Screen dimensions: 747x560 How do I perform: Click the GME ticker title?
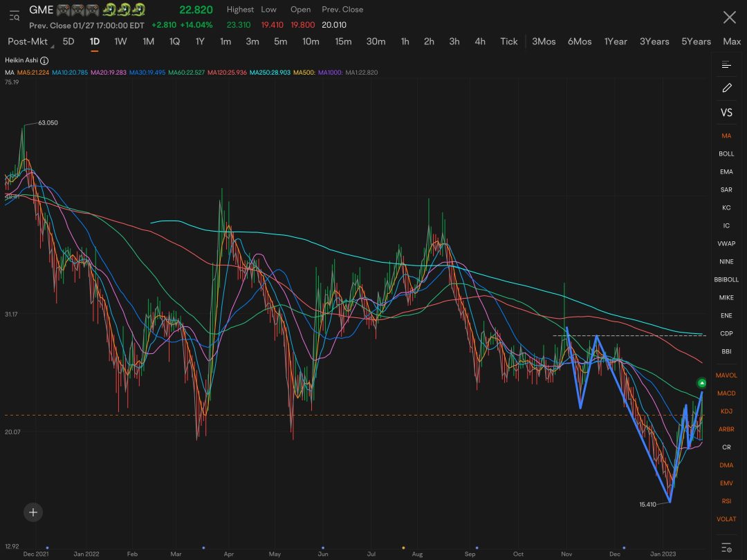pyautogui.click(x=41, y=10)
